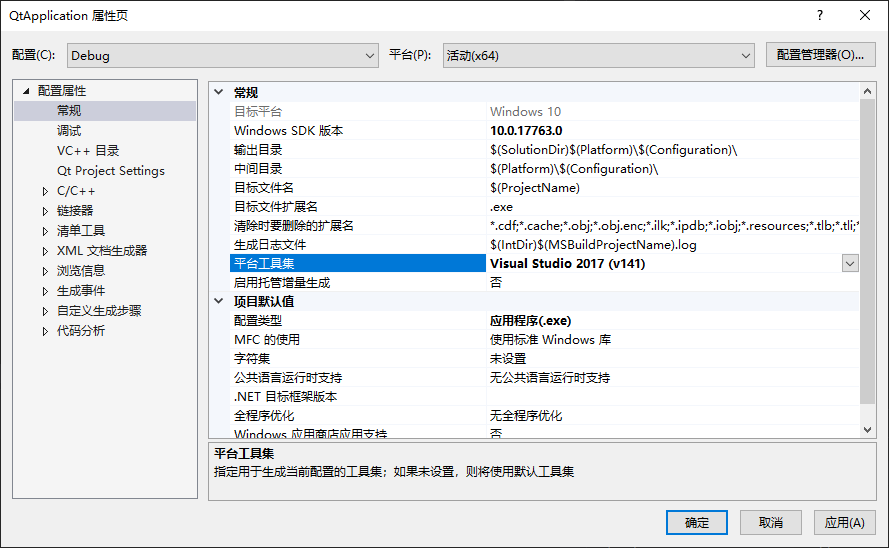Expand the 代码分析 tree node

45,331
